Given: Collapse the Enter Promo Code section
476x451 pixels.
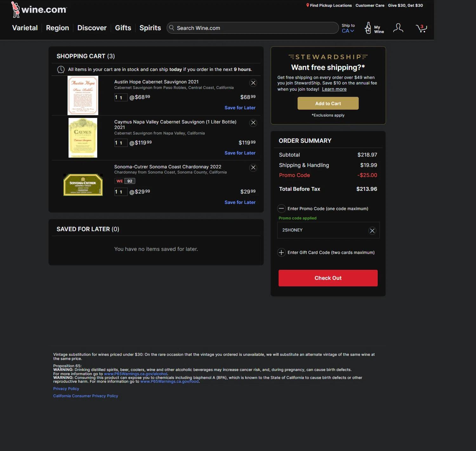Looking at the screenshot, I should (281, 208).
